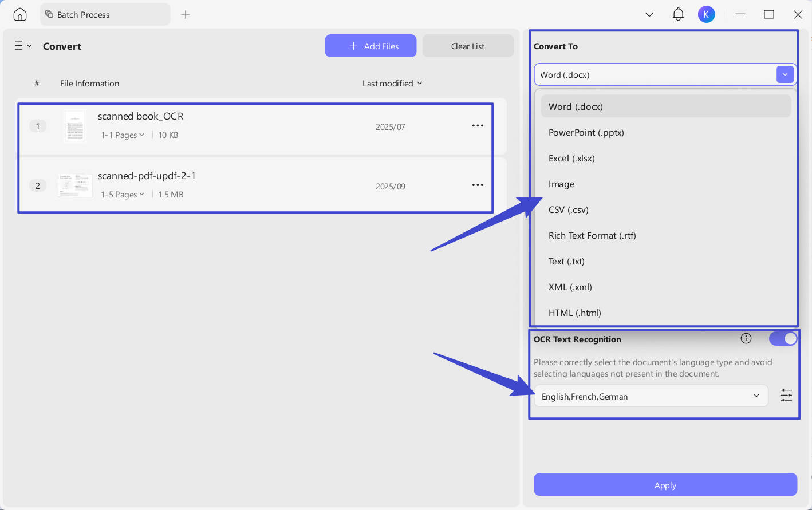Open more options for scanned-pdf-updf-2-1
This screenshot has width=812, height=510.
pos(478,185)
